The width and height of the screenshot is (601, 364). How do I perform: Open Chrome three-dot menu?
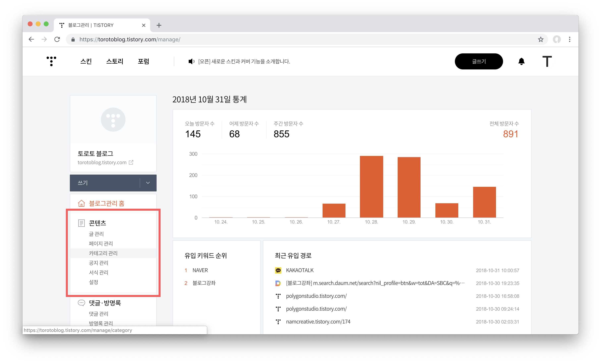click(x=569, y=40)
